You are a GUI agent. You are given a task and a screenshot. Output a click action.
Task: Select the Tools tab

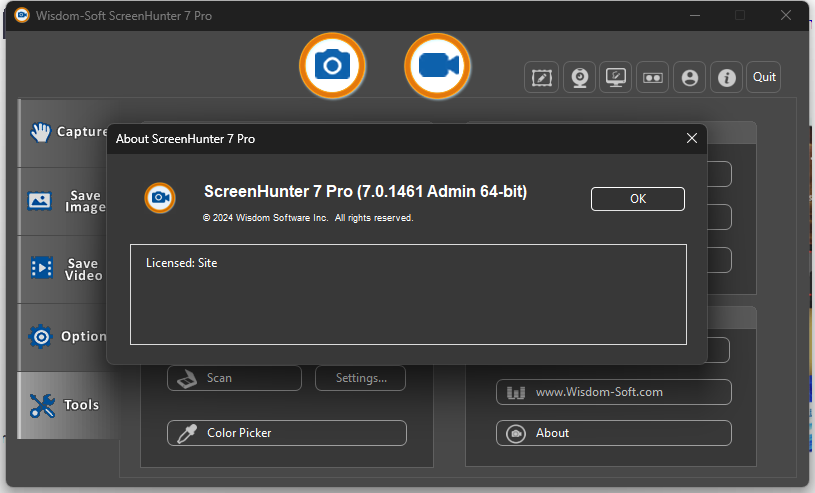click(68, 405)
